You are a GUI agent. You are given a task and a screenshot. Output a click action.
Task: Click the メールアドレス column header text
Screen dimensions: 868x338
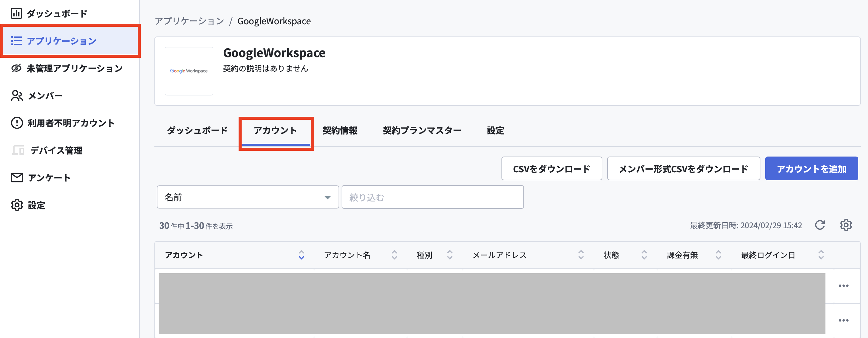click(x=499, y=255)
